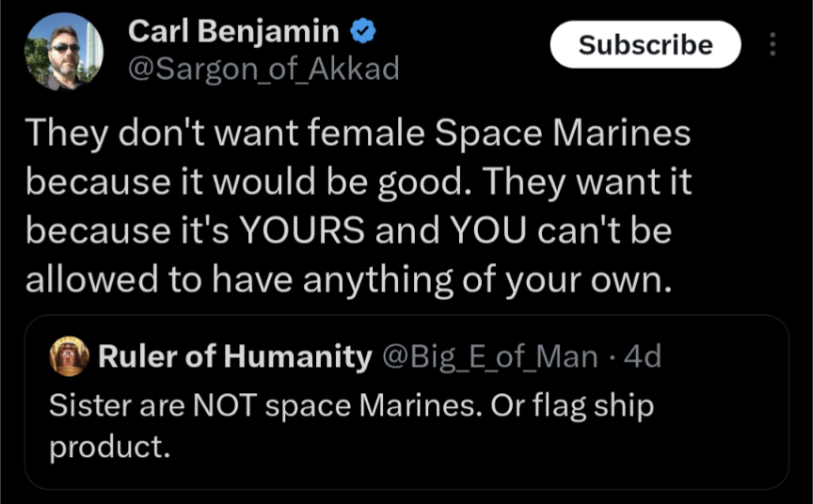
Task: Open the Carl Benjamin display name link
Action: click(233, 31)
